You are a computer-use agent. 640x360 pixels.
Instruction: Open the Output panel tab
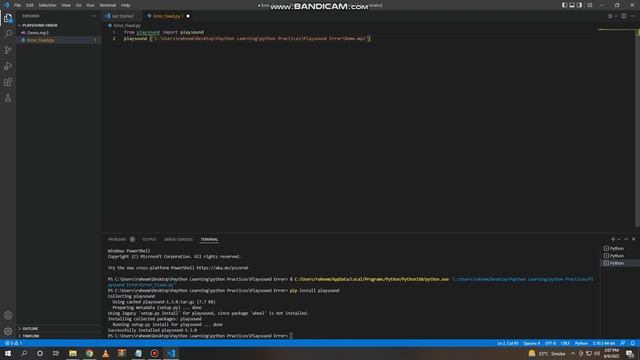(149, 239)
